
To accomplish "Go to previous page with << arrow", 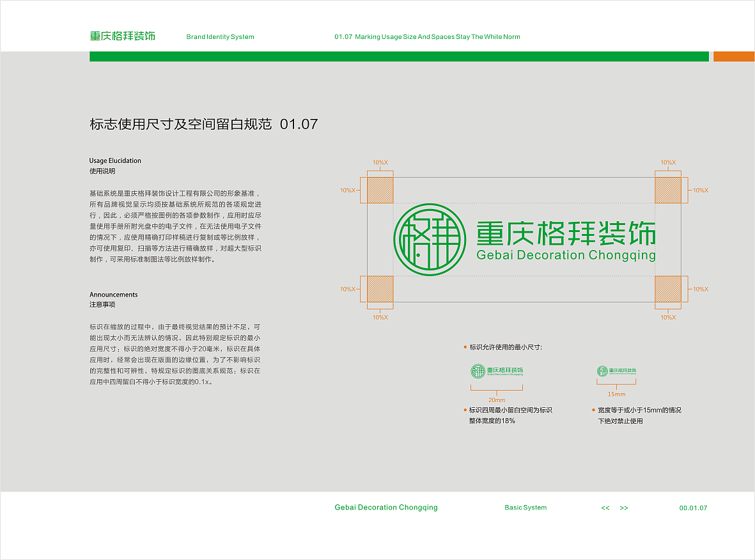I will click(x=605, y=508).
